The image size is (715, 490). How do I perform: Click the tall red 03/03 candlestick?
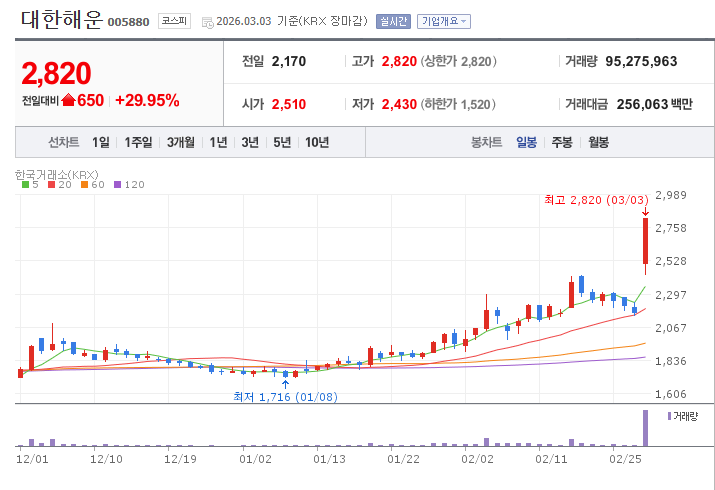pos(646,242)
